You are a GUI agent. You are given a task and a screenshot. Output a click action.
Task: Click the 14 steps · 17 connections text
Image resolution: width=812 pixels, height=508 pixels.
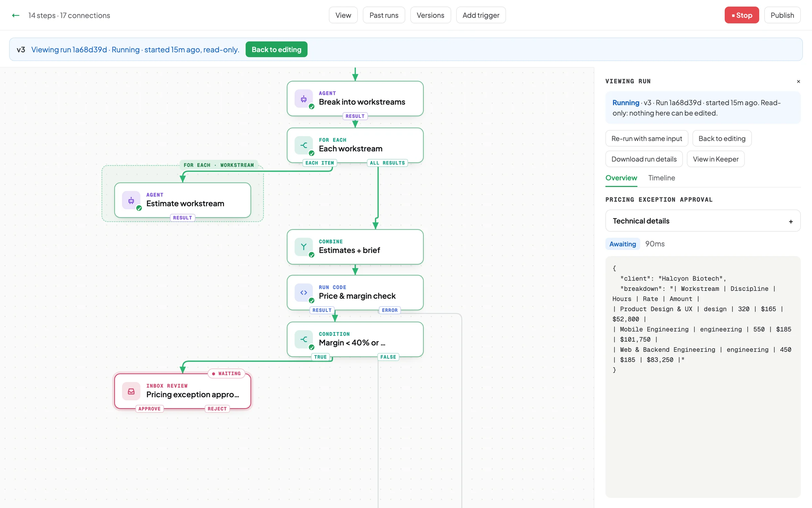tap(69, 15)
